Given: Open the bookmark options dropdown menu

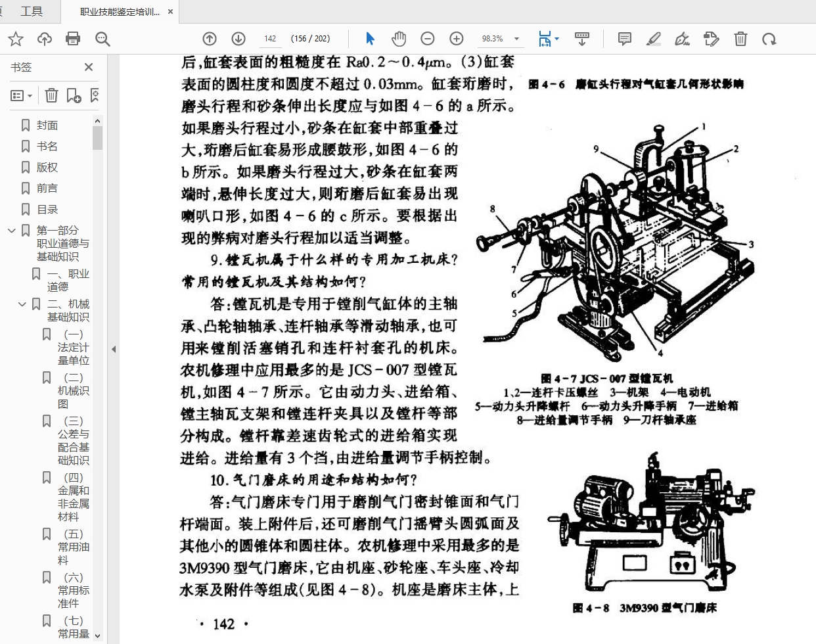Looking at the screenshot, I should point(22,96).
